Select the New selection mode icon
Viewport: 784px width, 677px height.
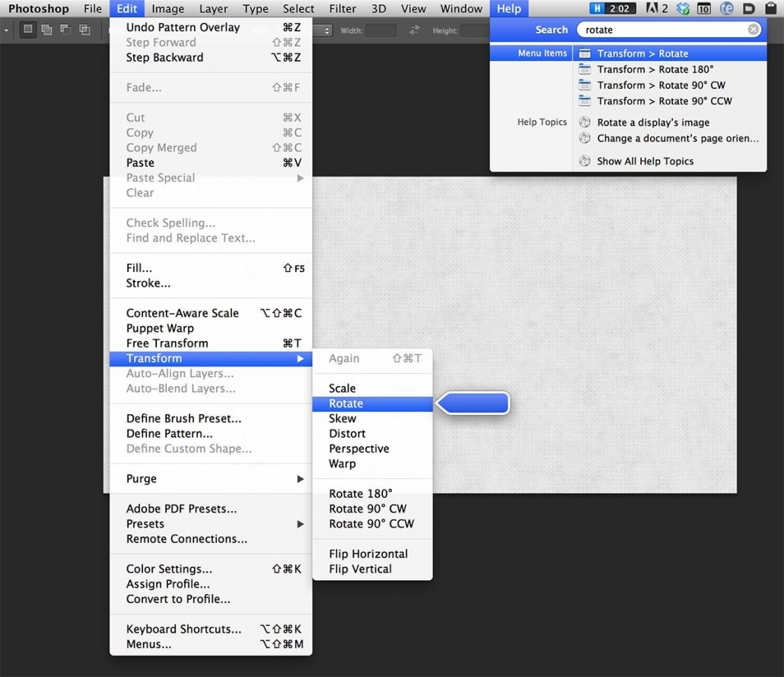tap(28, 30)
